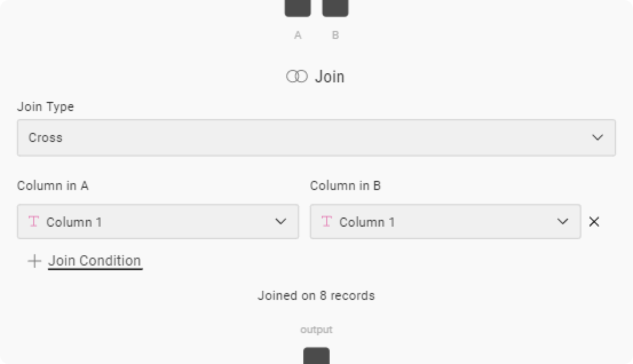
Task: Open the Join Type dropdown showing Cross
Action: click(316, 137)
